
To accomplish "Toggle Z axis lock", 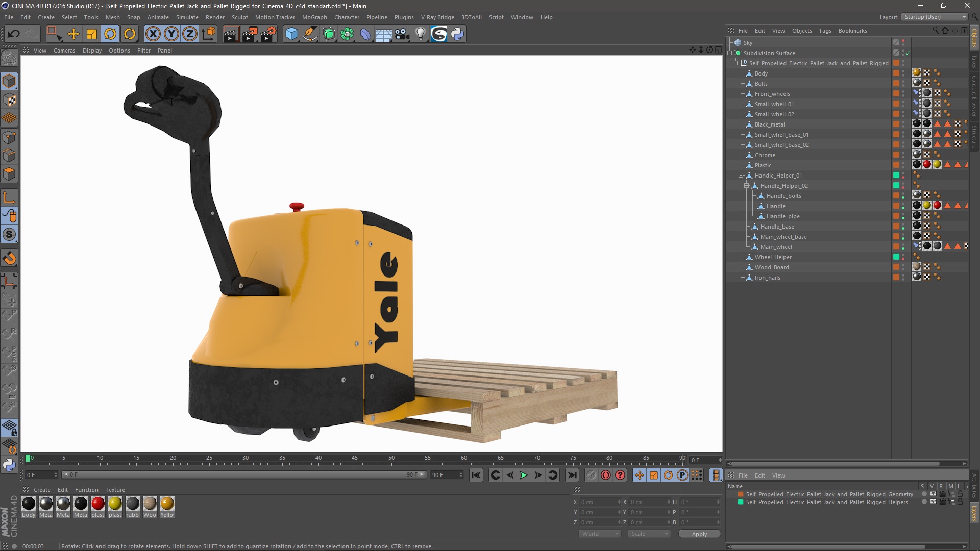I will (x=190, y=34).
